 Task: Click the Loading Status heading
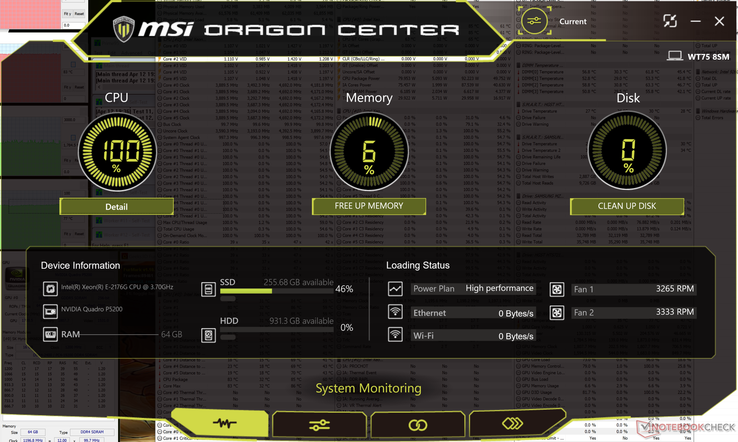418,265
